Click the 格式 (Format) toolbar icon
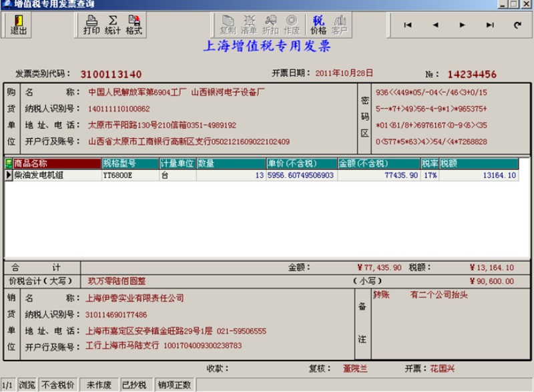Image resolution: width=534 pixels, height=392 pixels. (x=134, y=25)
